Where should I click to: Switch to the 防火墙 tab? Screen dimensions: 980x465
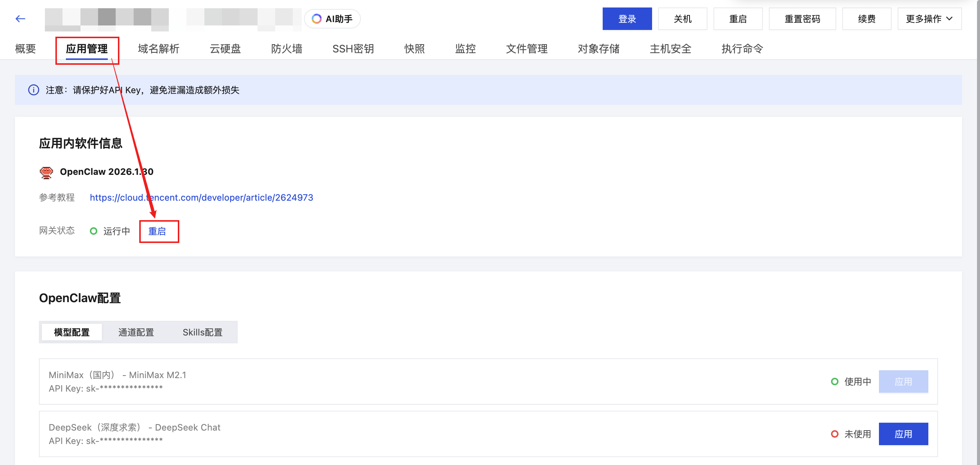click(x=286, y=49)
